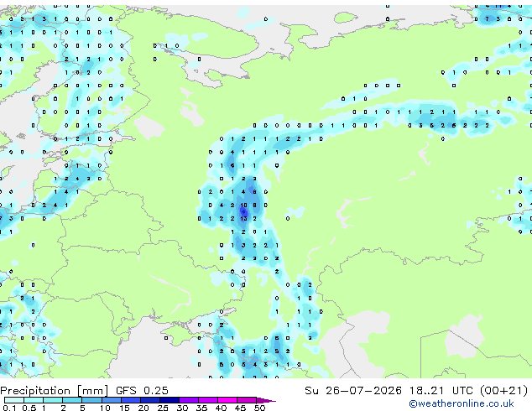Click the "15" legend scale label

pyautogui.click(x=124, y=408)
